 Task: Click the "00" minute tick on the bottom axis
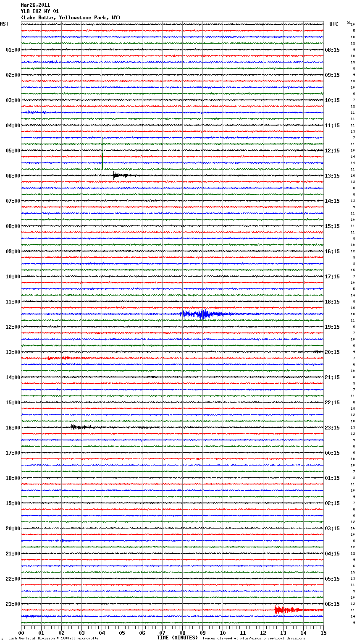[x=21, y=633]
